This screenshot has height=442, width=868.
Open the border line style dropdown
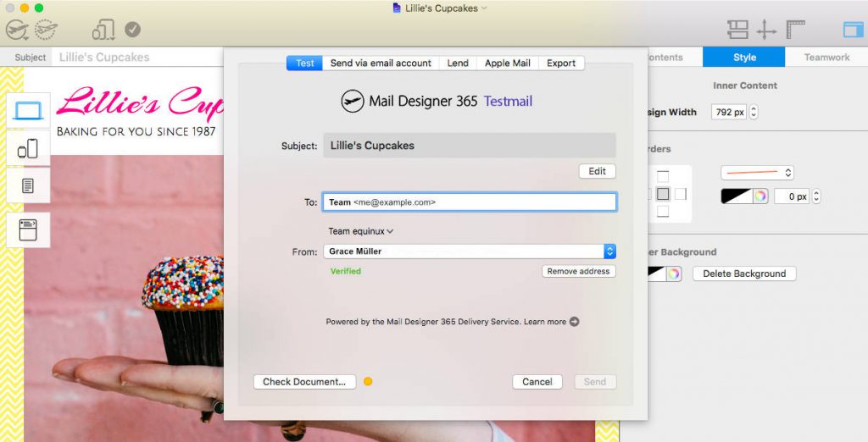(757, 173)
